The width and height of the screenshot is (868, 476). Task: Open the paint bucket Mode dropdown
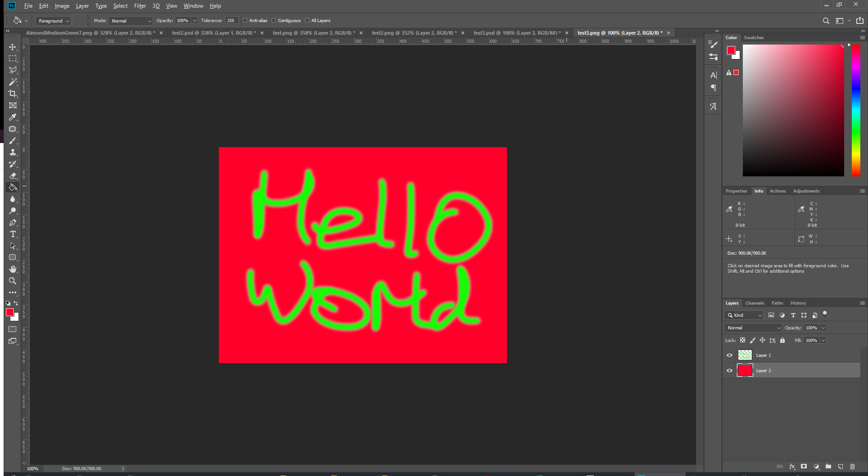pos(131,21)
